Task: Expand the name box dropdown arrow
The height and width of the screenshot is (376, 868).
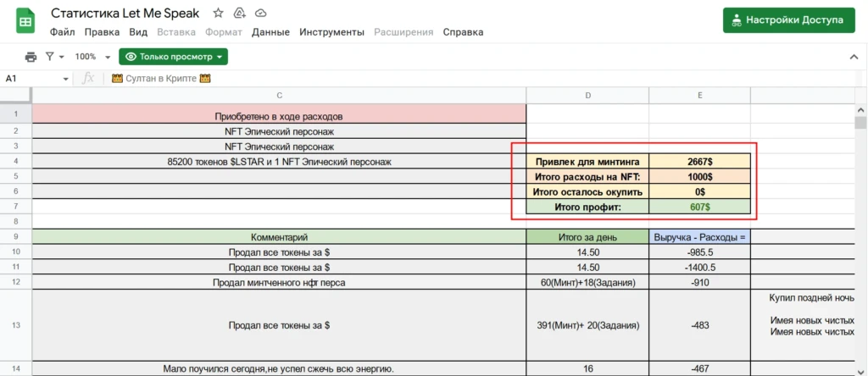Action: (x=66, y=79)
